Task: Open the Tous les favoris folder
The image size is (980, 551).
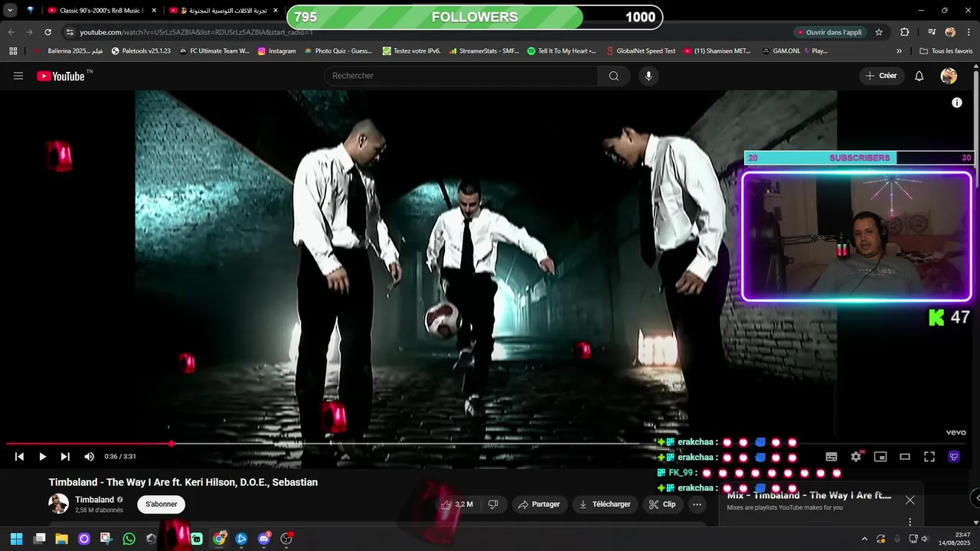Action: pyautogui.click(x=946, y=51)
